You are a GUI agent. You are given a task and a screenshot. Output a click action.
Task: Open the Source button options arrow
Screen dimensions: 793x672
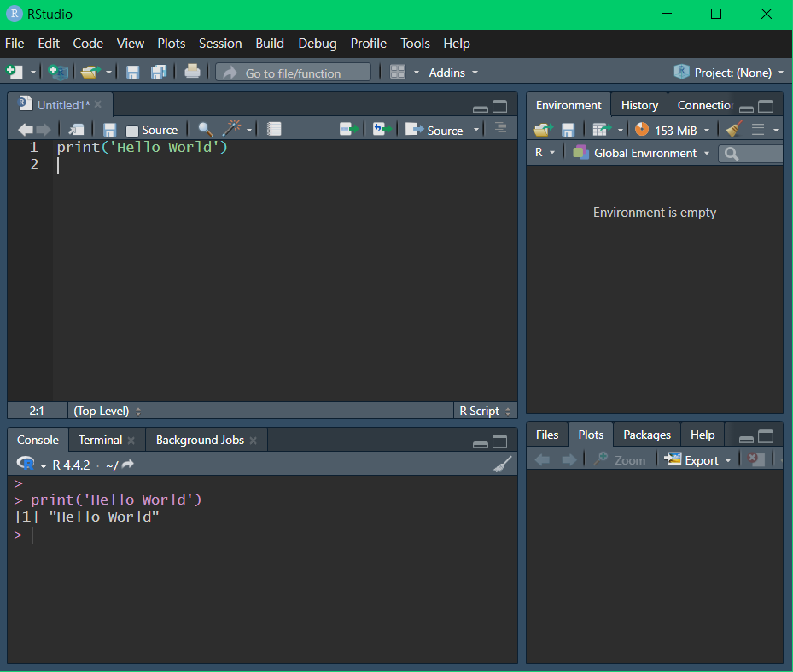pos(476,130)
